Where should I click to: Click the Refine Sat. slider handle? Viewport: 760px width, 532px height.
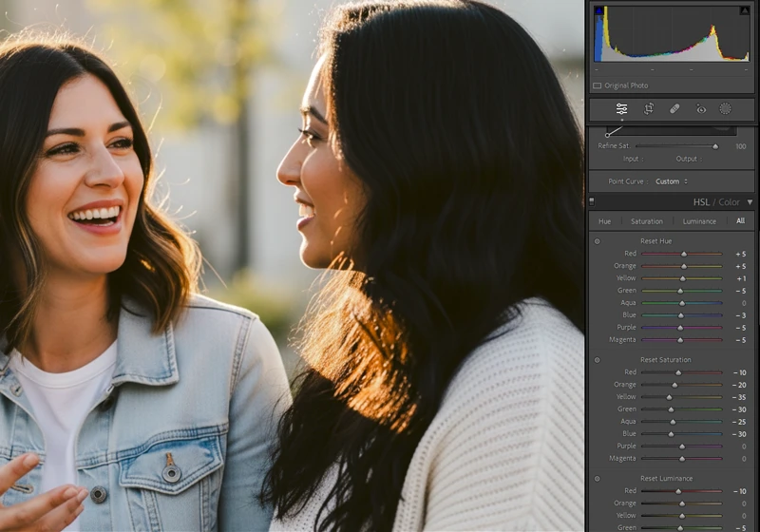715,146
